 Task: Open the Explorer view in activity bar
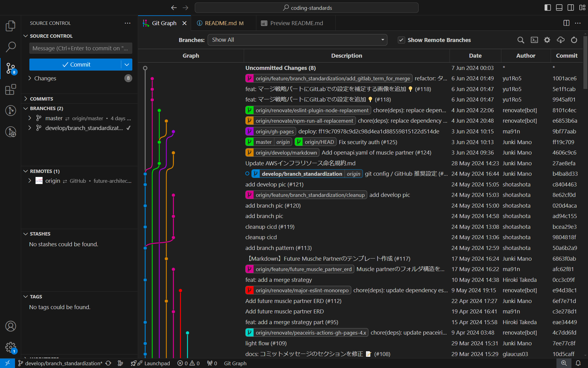click(x=10, y=26)
